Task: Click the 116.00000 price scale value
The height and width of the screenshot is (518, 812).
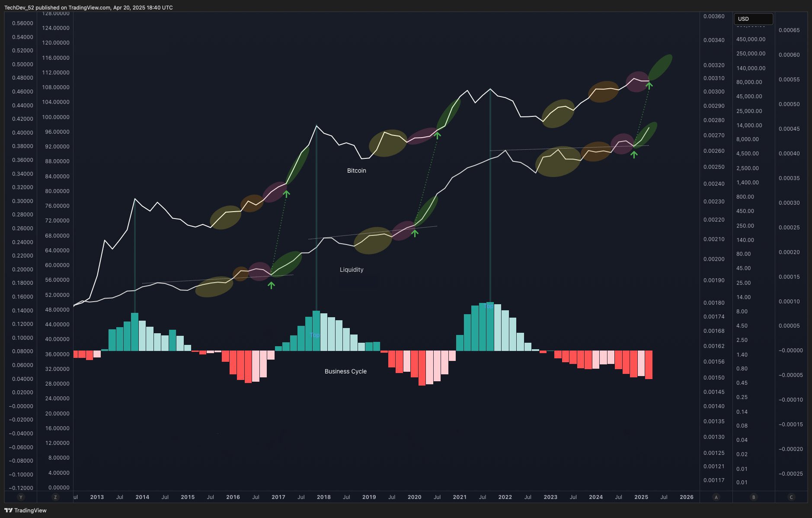Action: click(56, 58)
